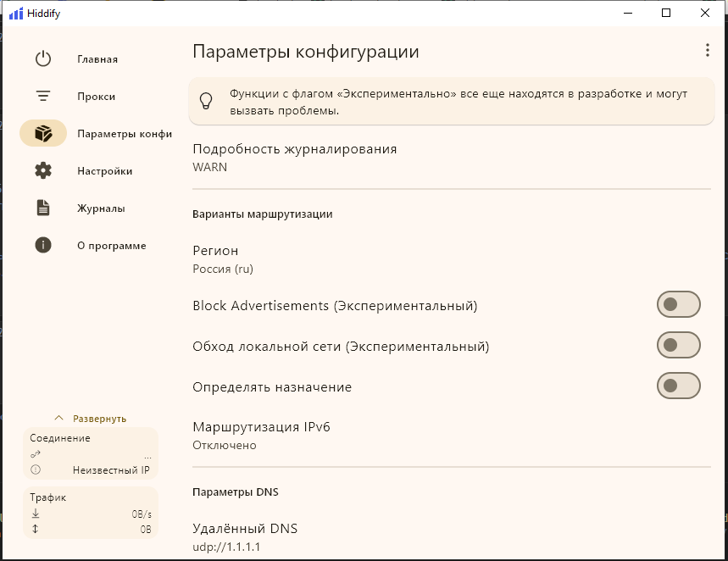Open the Журналы document icon
The width and height of the screenshot is (728, 561).
coord(43,208)
